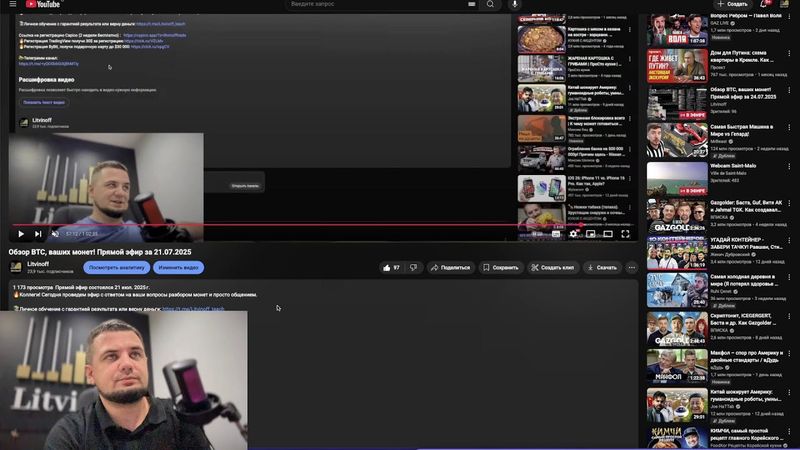
Task: Dislike the video with thumbs down
Action: tap(414, 267)
